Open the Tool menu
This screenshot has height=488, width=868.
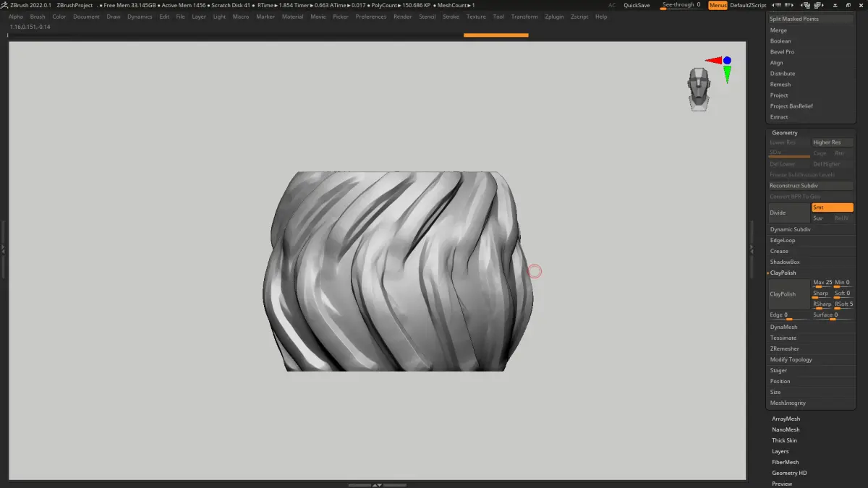point(498,17)
